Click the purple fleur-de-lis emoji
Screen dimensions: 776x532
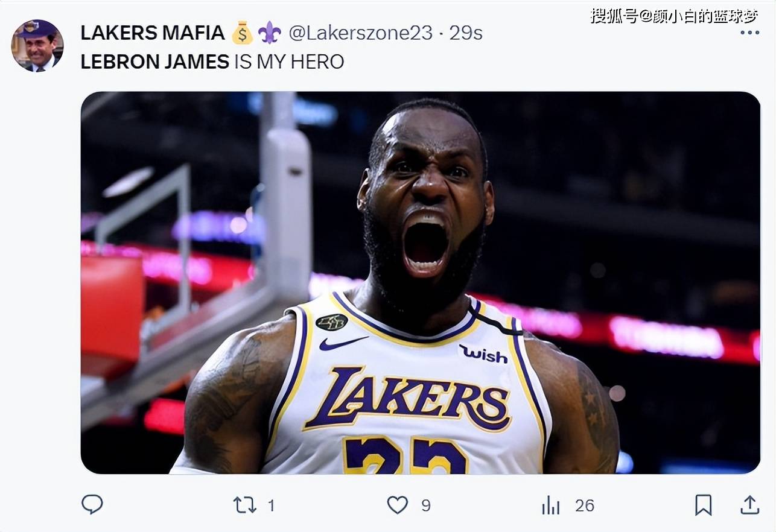[269, 33]
